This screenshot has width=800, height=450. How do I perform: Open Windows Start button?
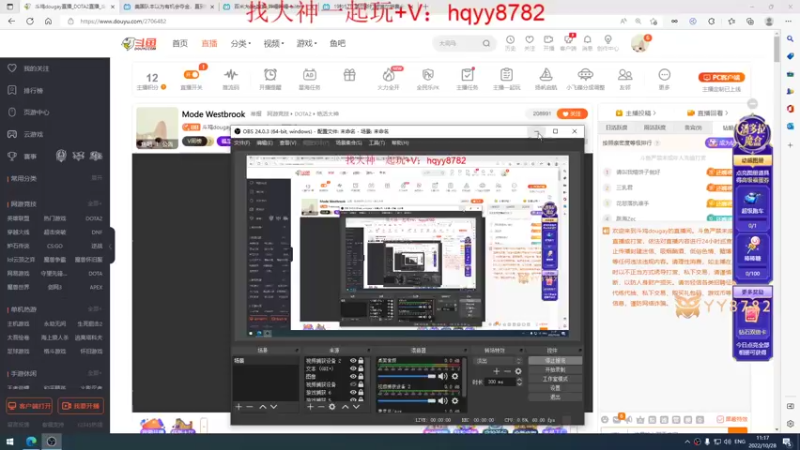[x=10, y=442]
